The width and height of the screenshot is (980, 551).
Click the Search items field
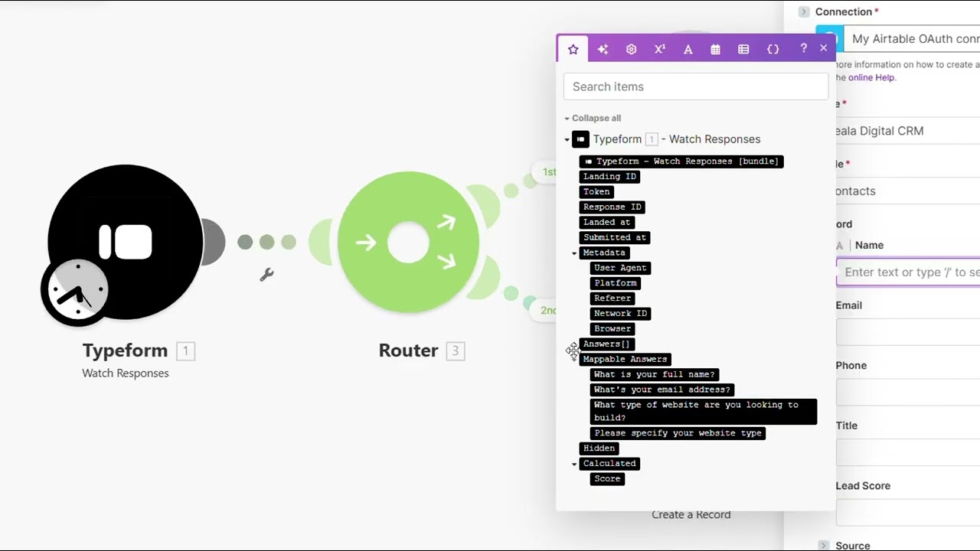click(696, 86)
